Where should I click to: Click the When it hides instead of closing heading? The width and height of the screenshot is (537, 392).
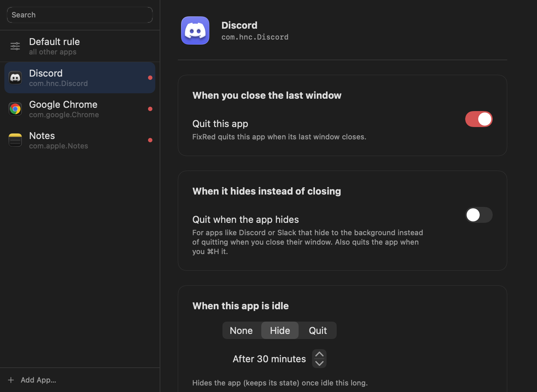pos(267,191)
